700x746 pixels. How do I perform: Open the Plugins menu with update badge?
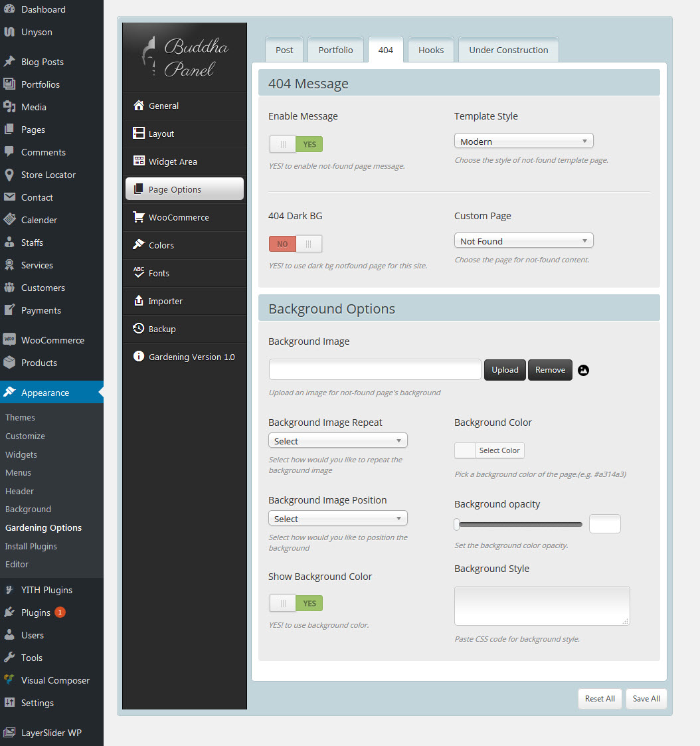tap(51, 612)
